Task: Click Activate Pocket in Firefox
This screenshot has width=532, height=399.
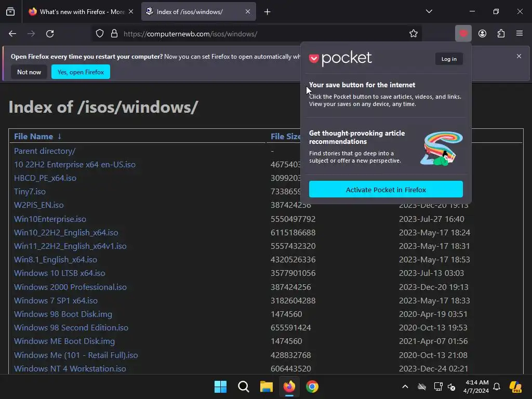Action: tap(386, 189)
